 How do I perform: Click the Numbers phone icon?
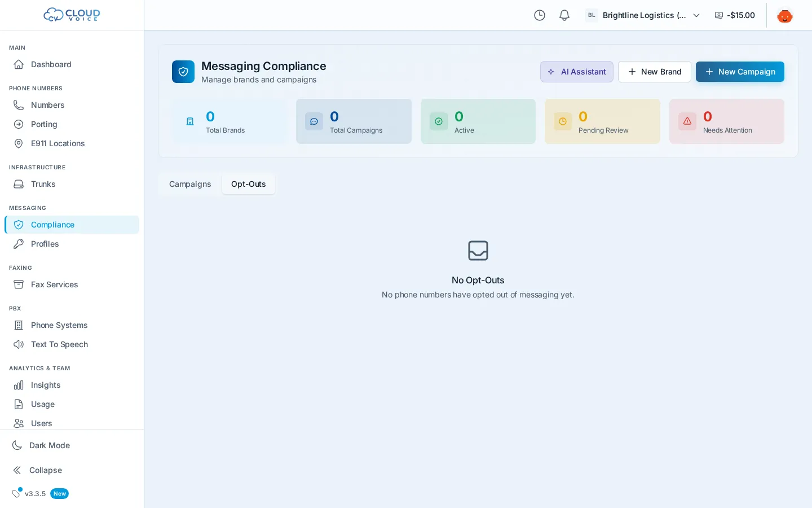pyautogui.click(x=19, y=105)
